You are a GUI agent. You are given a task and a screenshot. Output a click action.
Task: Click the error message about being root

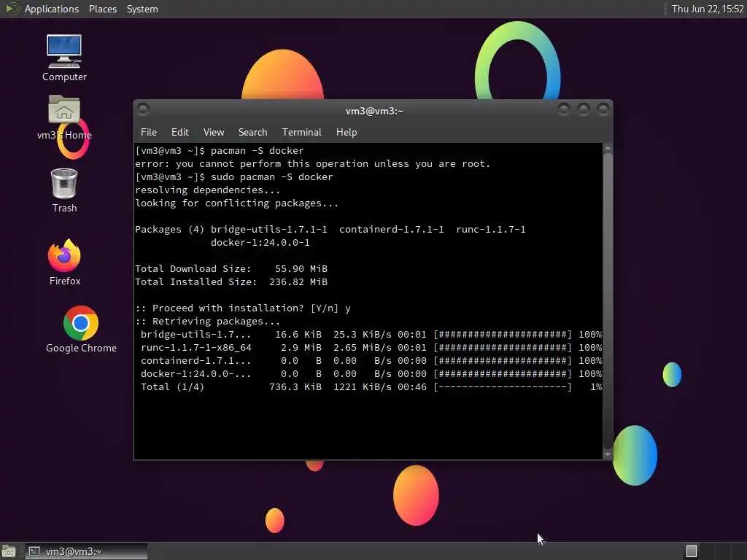tap(312, 164)
